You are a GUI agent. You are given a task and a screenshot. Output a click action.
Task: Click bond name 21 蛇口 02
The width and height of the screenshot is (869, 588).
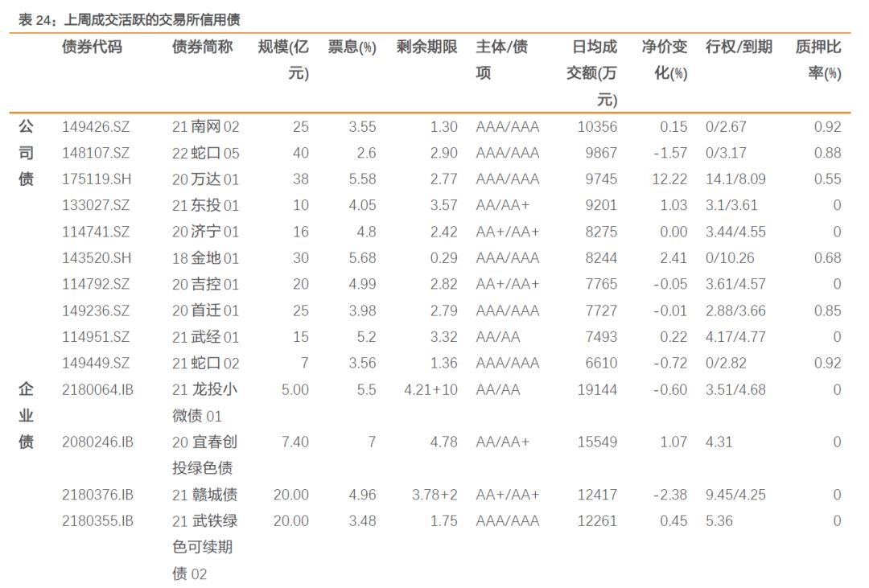tap(206, 363)
